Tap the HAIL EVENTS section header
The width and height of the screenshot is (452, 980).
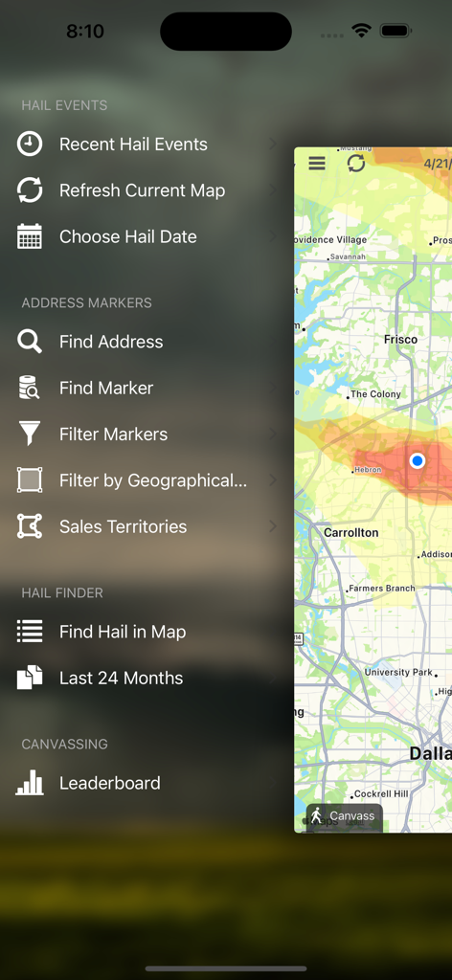64,105
